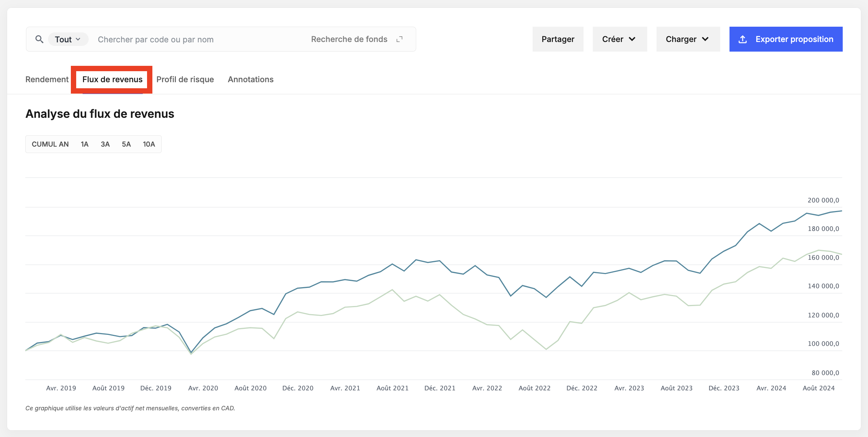Image resolution: width=868 pixels, height=437 pixels.
Task: Click the Analyse du flux de revenus heading
Action: [x=100, y=114]
